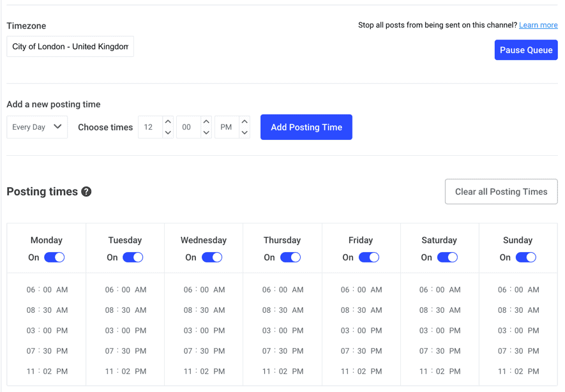Click the Thursday column header
Image resolution: width=565 pixels, height=392 pixels.
click(282, 240)
